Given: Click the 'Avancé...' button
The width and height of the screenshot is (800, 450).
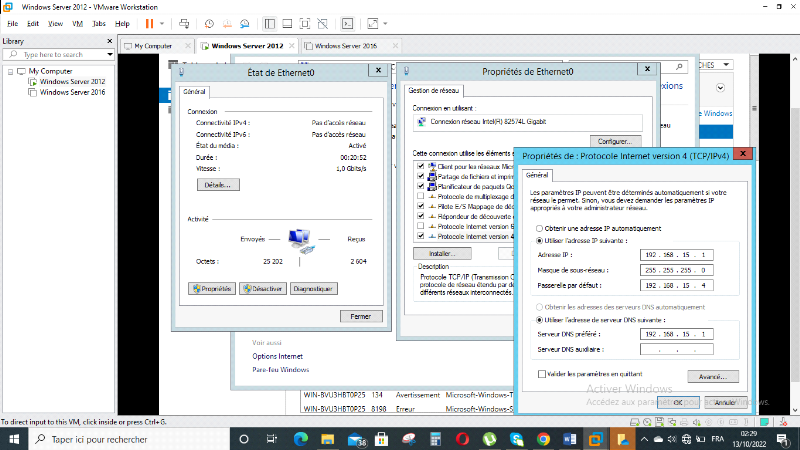Looking at the screenshot, I should tap(711, 376).
